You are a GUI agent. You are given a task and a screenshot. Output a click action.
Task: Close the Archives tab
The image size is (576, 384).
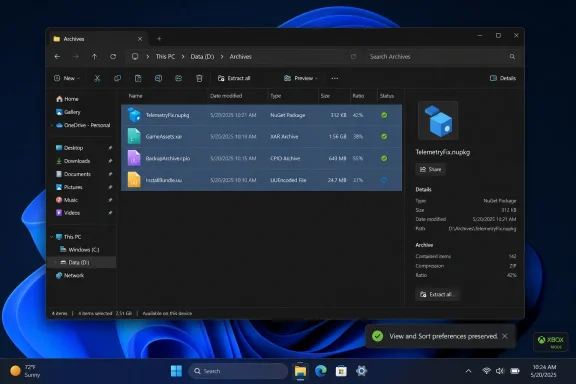[x=140, y=39]
